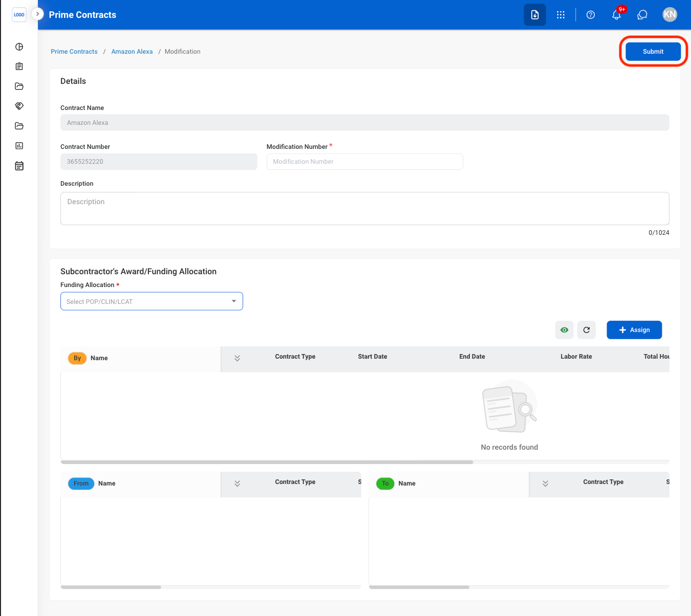Click the double chevron in the By table header
This screenshot has height=616, width=691.
pyautogui.click(x=237, y=358)
